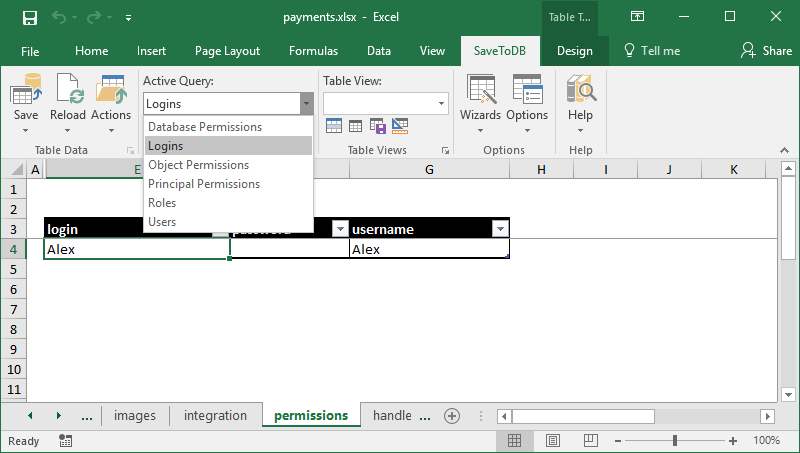Screen dimensions: 800x453
Task: Click the macro recording icon in the status bar
Action: pos(65,441)
